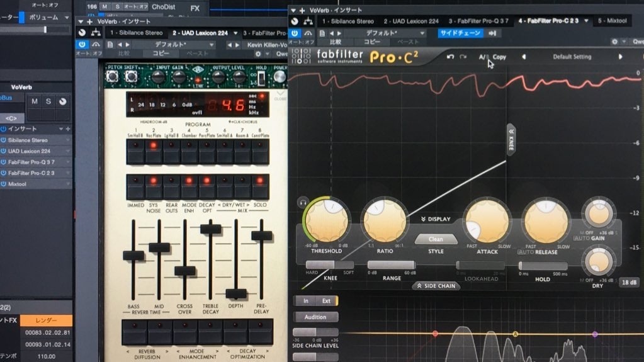The image size is (644, 362).
Task: Click the Lexicon 224 Power button
Action: pyautogui.click(x=280, y=77)
